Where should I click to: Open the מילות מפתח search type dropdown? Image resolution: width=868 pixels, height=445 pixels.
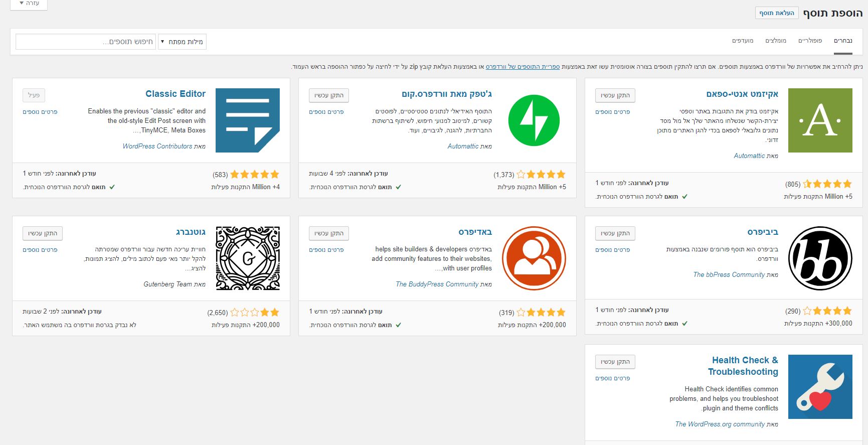(x=182, y=42)
